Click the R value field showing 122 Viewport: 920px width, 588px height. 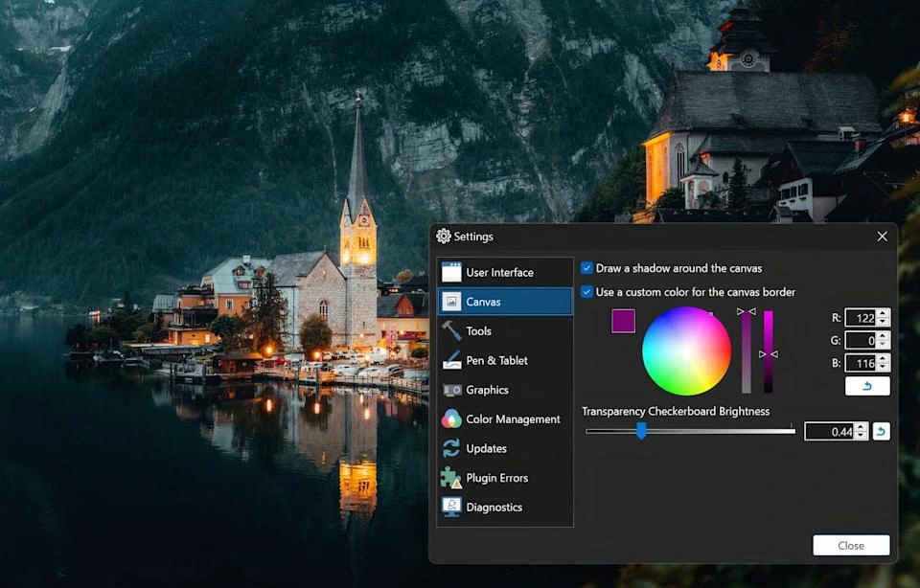(862, 318)
